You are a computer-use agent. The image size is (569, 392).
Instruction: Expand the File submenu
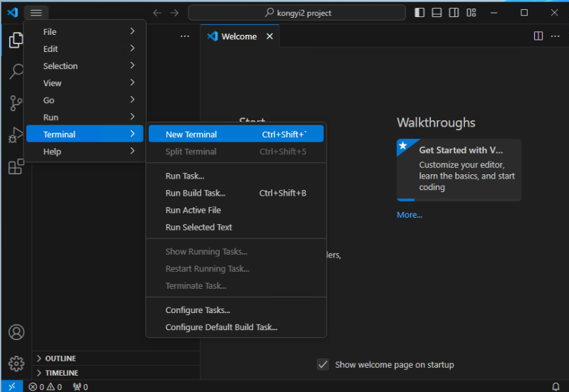click(85, 31)
